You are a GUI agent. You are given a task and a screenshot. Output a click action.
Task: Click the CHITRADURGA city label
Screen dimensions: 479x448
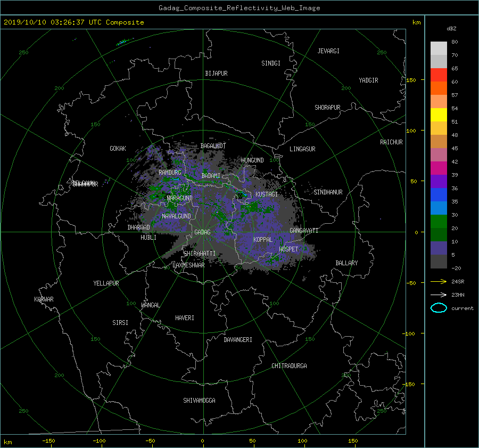[289, 366]
